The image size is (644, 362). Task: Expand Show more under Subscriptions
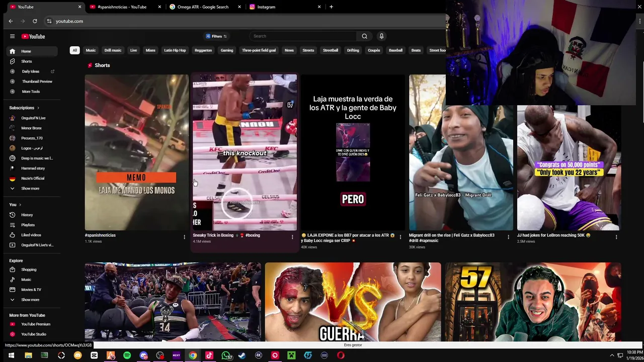[x=32, y=188]
